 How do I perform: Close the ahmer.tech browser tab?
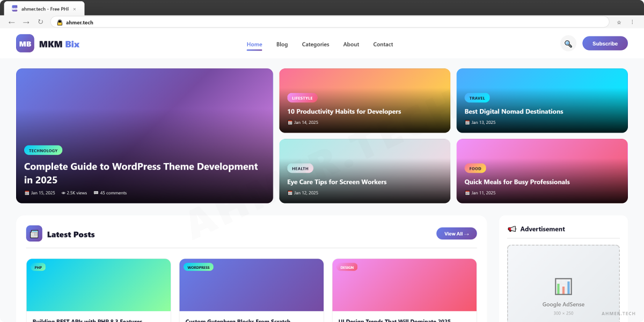74,9
